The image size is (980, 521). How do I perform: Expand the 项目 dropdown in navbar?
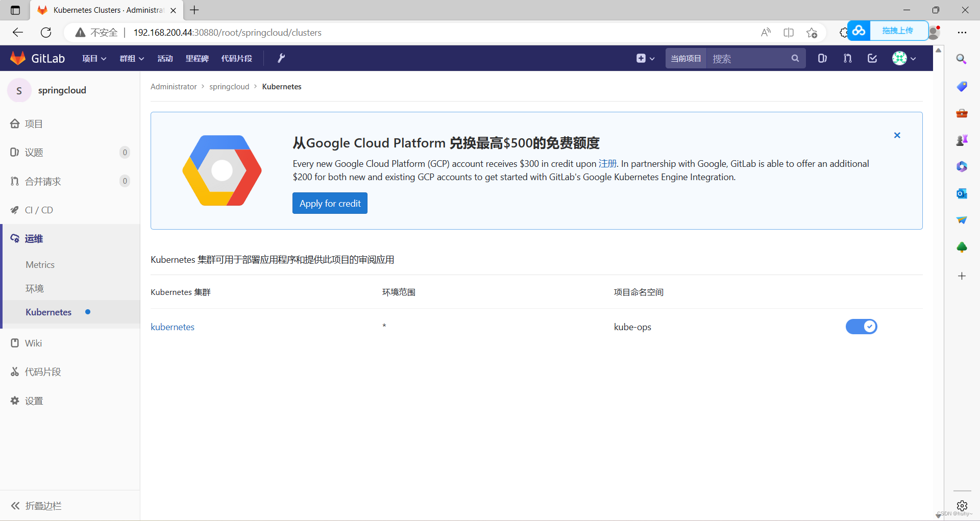point(94,59)
